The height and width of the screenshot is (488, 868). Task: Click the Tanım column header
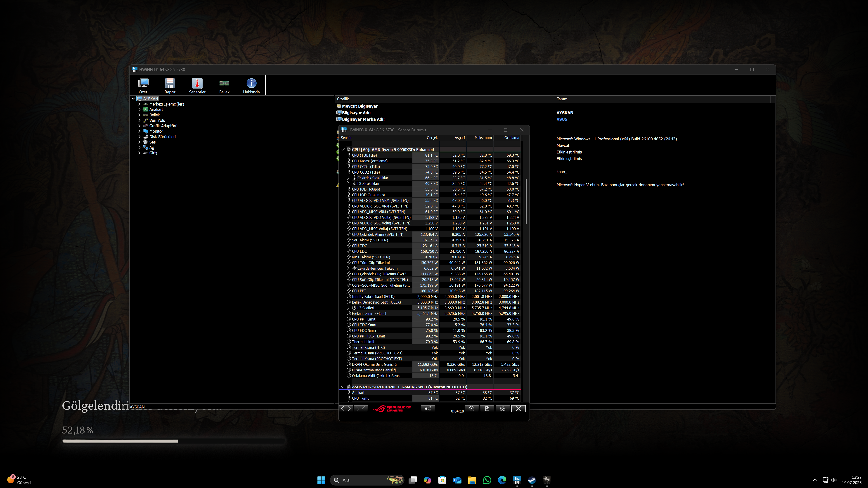(662, 99)
